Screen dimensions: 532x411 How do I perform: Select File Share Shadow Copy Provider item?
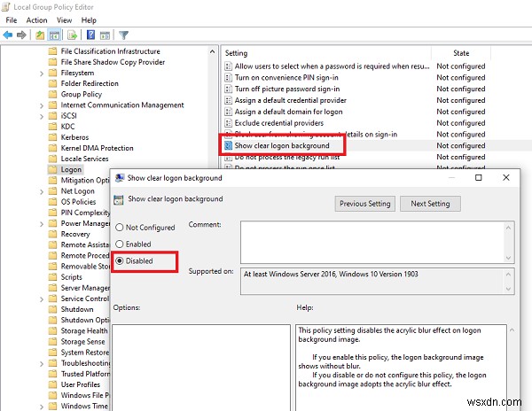113,62
